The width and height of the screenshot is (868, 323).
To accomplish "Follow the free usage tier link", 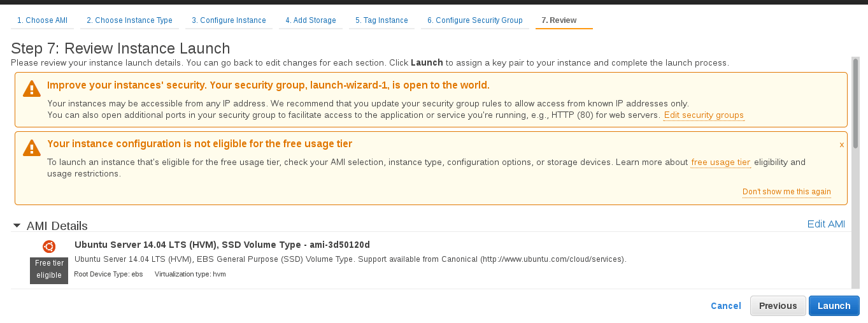I will 721,162.
